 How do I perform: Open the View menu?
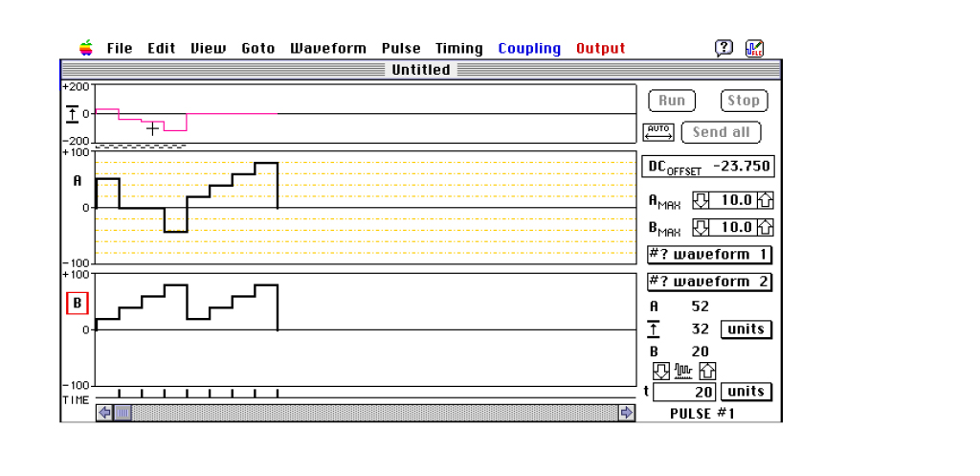(x=208, y=48)
